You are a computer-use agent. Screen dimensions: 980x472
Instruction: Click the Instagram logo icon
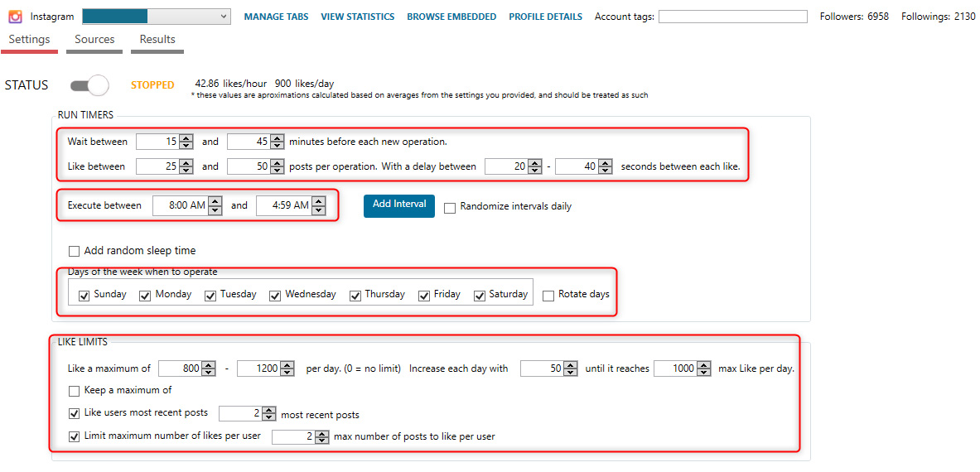point(15,17)
